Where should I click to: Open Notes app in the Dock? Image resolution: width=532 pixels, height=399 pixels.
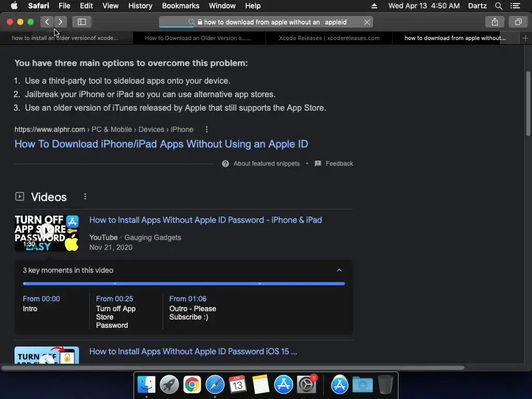tap(261, 385)
